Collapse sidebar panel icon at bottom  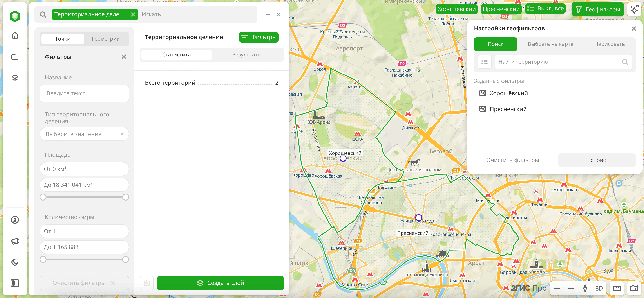(15, 283)
